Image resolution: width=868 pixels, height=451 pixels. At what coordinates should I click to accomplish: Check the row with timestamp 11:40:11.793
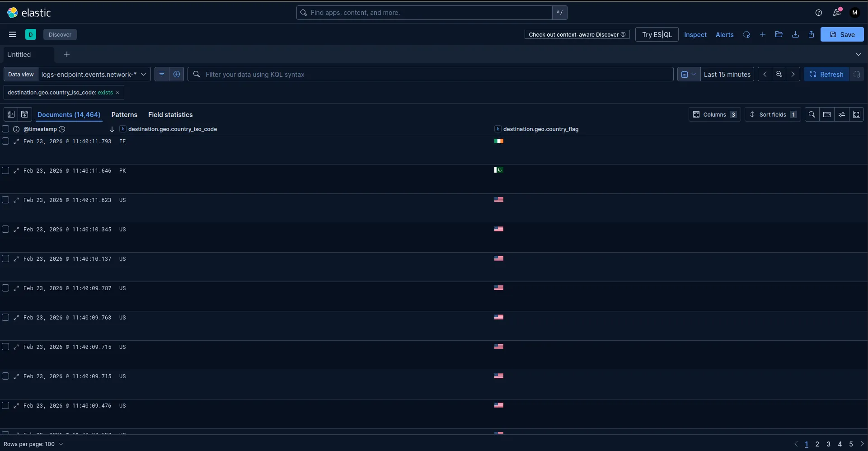[5, 141]
